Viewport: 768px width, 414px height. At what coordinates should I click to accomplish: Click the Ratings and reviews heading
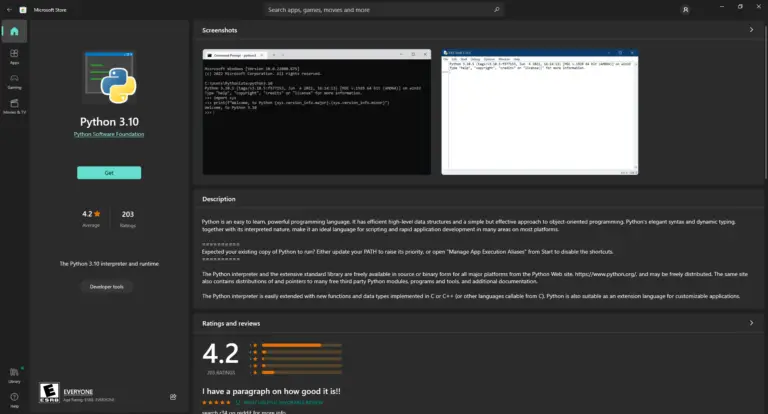pos(231,323)
